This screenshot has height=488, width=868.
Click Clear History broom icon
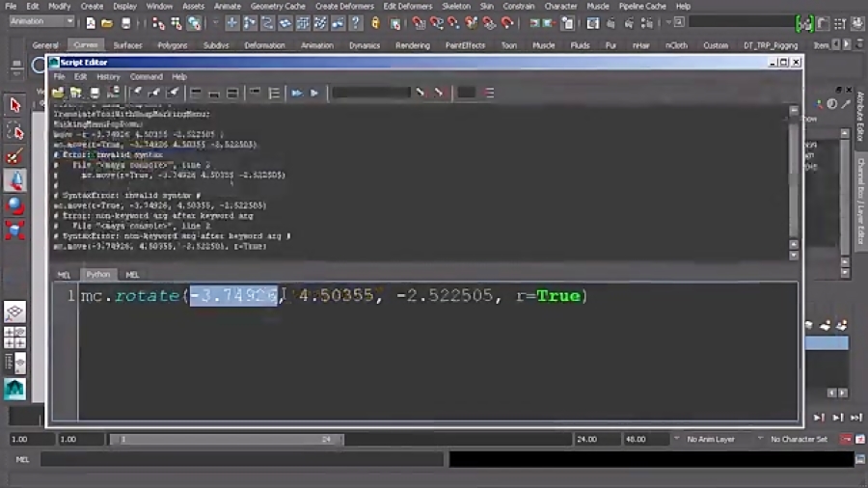(137, 93)
